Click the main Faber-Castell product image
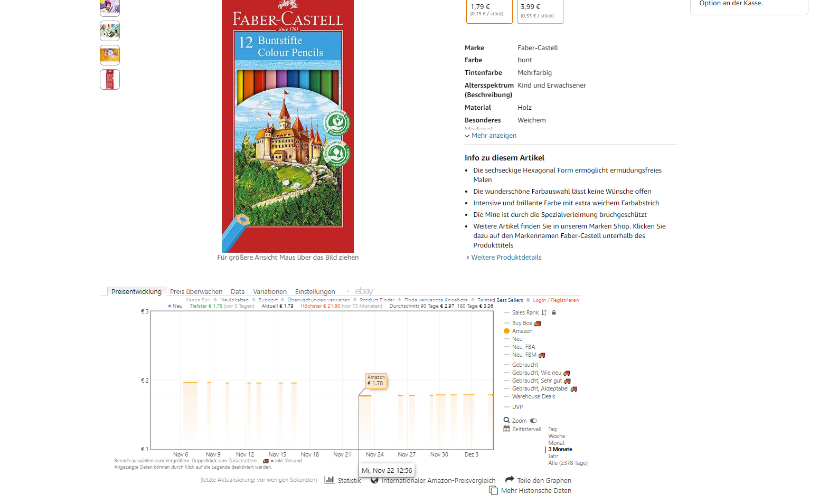The image size is (838, 504). 288,126
